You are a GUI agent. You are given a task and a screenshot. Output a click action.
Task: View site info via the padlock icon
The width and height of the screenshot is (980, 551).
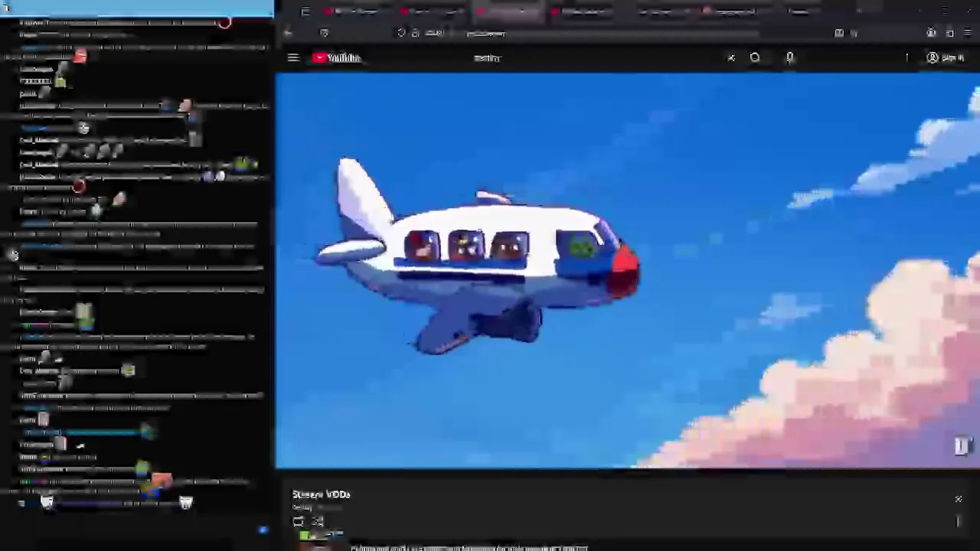(x=415, y=33)
